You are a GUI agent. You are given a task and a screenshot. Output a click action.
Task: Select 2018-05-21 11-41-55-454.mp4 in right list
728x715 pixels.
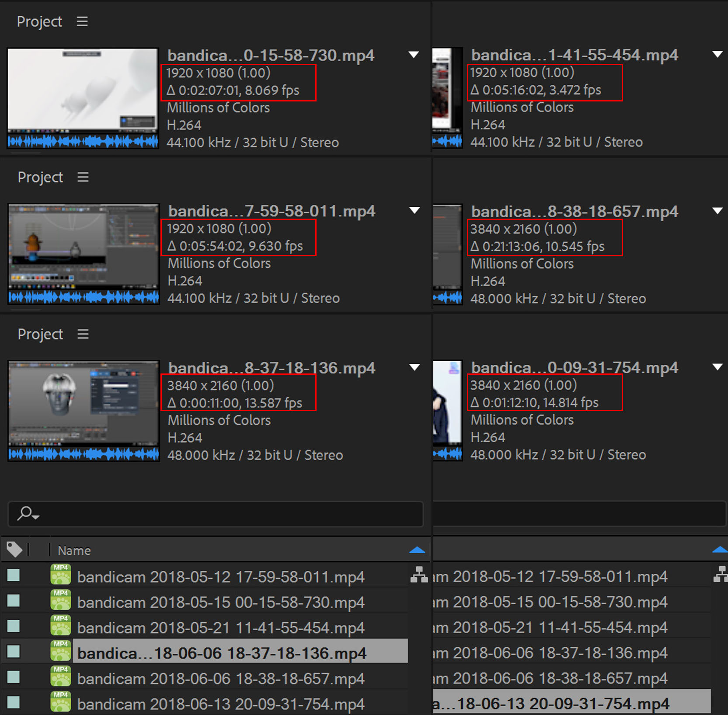550,627
